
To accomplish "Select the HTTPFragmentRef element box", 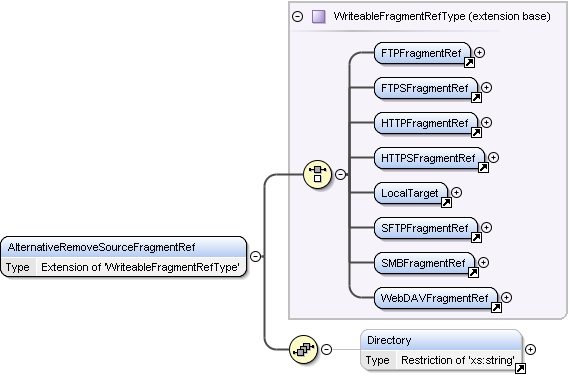I will [426, 123].
